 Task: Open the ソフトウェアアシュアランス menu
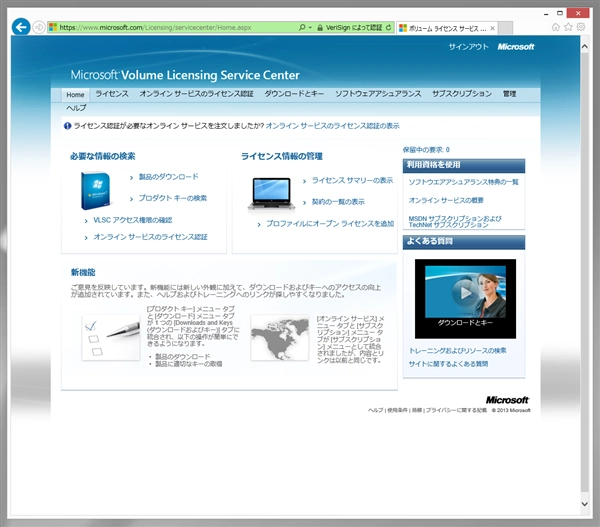coord(378,94)
